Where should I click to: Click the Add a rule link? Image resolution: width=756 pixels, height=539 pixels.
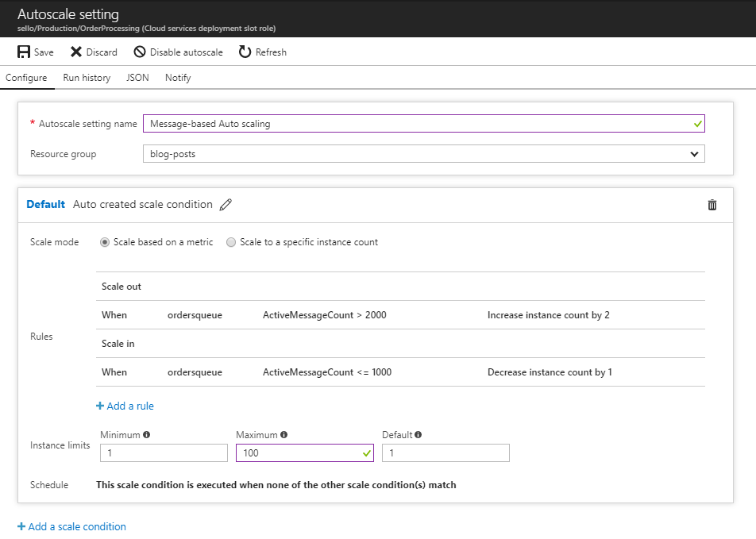[x=130, y=406]
